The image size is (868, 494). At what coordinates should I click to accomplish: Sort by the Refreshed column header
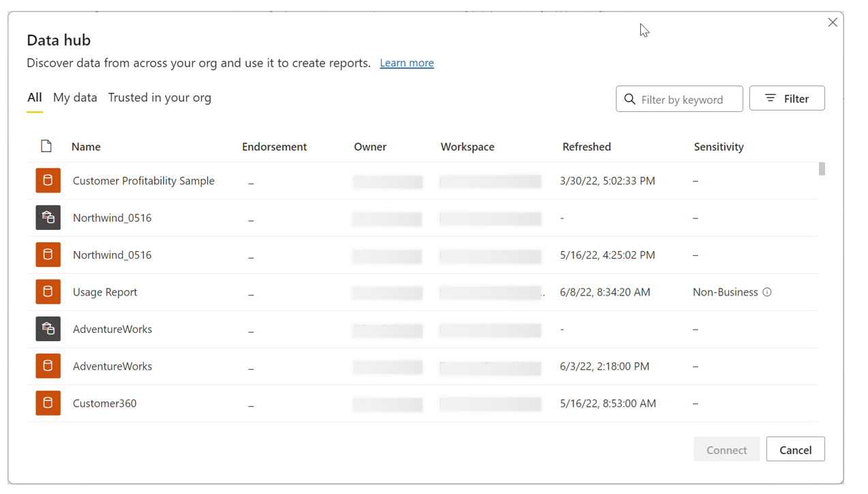pos(586,147)
